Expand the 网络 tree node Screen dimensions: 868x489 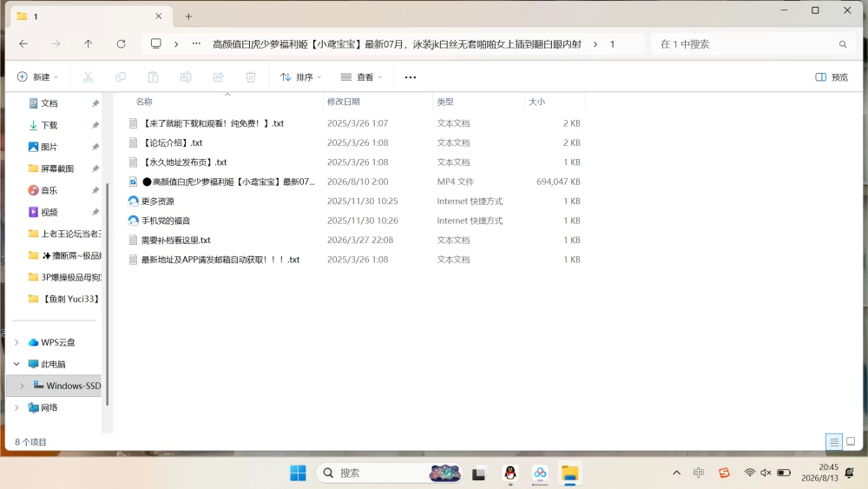pos(16,407)
